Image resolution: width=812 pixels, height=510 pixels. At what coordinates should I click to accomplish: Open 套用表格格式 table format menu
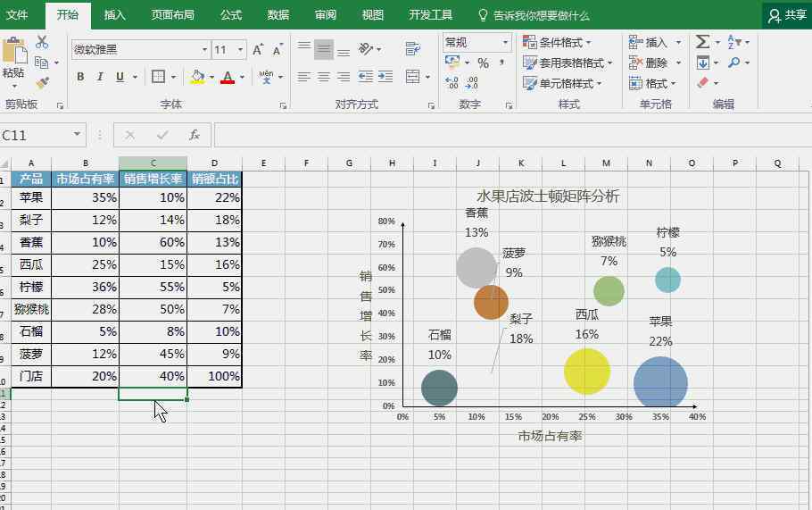tap(568, 63)
